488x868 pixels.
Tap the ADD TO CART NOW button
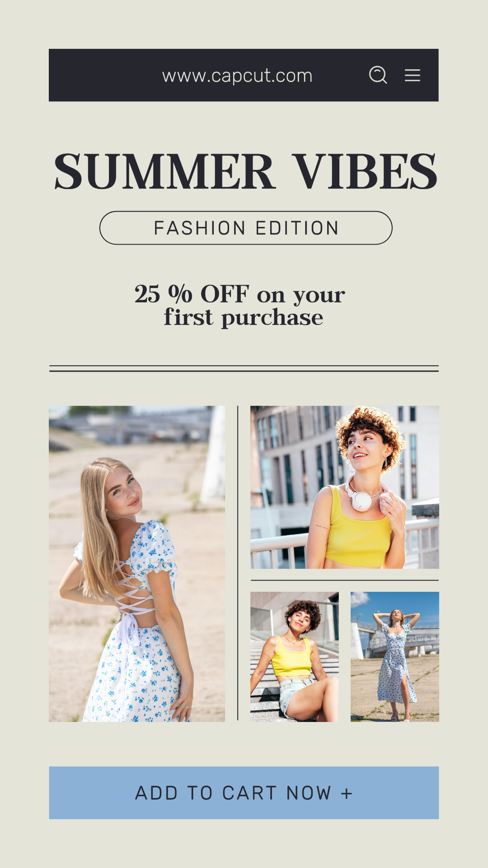point(244,793)
